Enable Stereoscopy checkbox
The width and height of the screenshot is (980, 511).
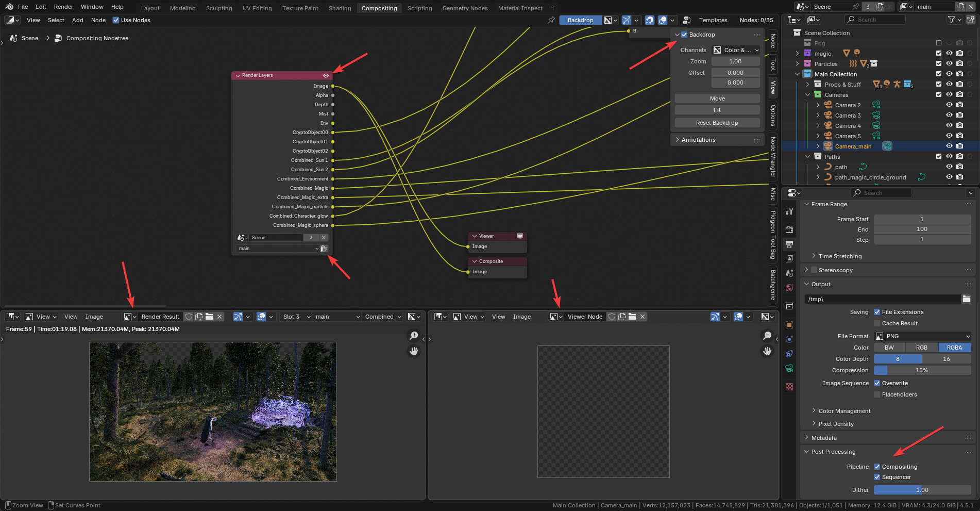click(x=814, y=270)
